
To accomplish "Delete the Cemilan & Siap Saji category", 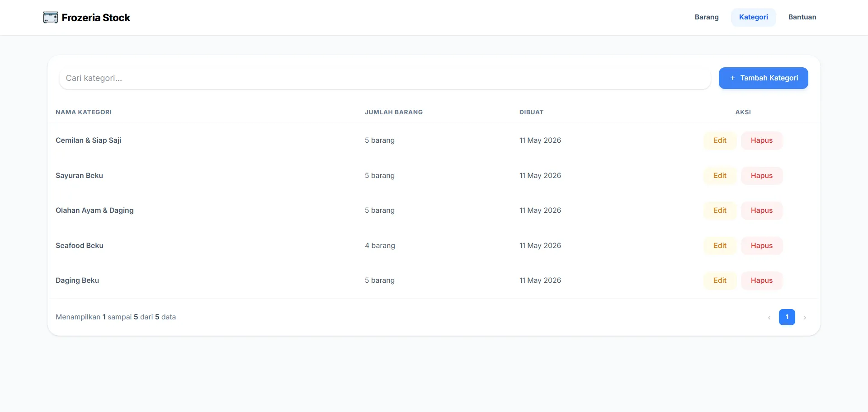I will point(761,140).
